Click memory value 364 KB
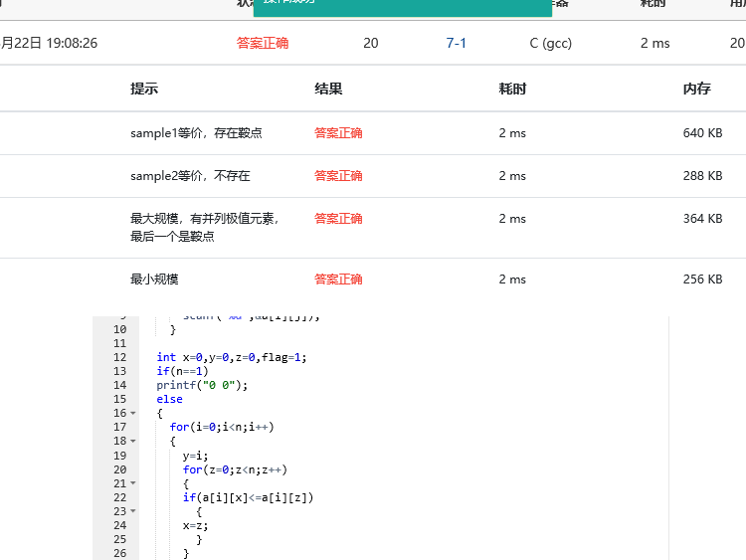Screen dimensions: 746x560 click(x=702, y=219)
